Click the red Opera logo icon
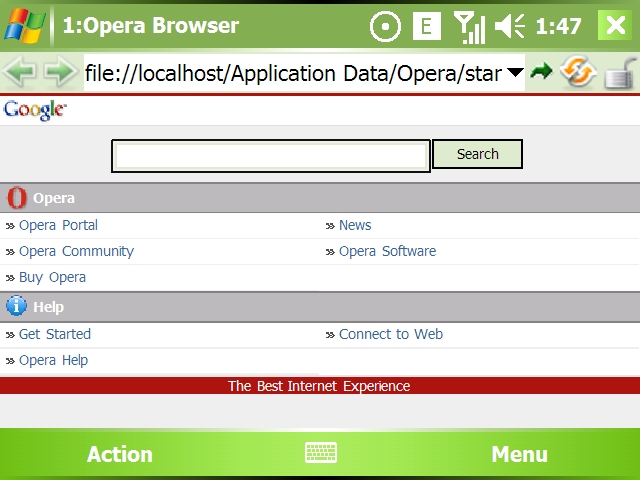 coord(17,198)
